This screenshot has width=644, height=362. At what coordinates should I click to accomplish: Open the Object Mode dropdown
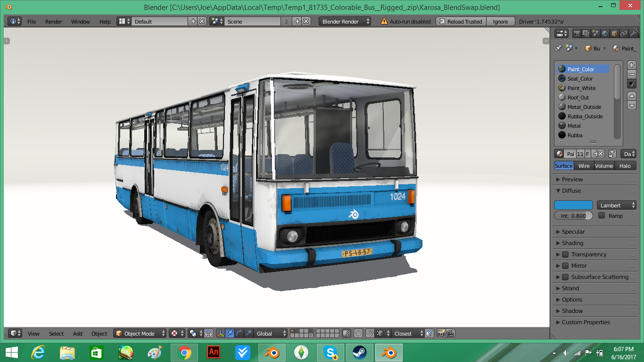140,333
